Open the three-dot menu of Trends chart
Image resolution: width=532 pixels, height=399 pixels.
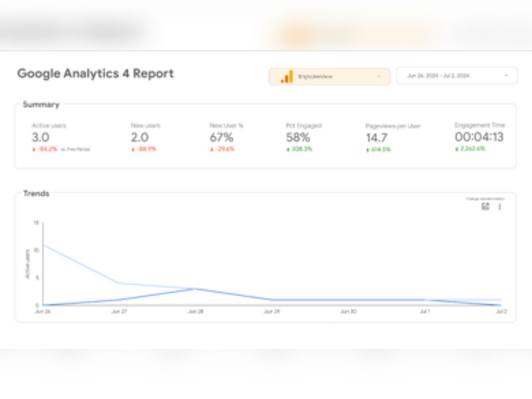click(500, 206)
